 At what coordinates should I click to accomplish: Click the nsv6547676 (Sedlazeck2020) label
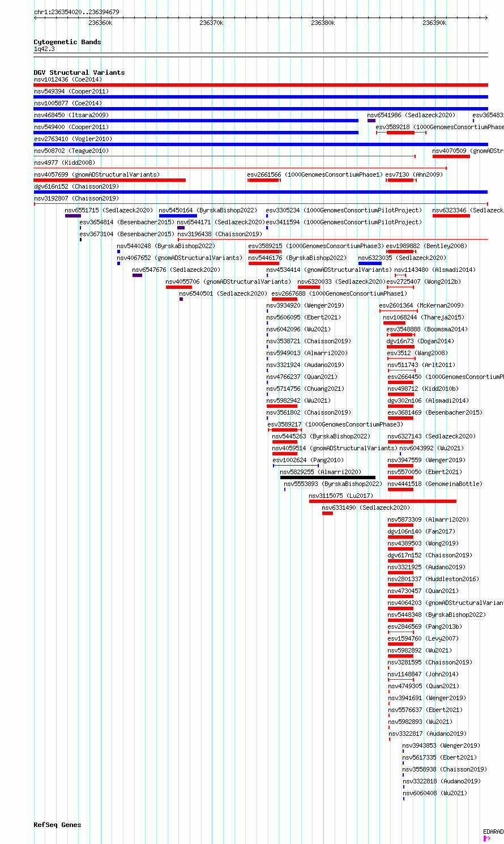click(x=176, y=270)
